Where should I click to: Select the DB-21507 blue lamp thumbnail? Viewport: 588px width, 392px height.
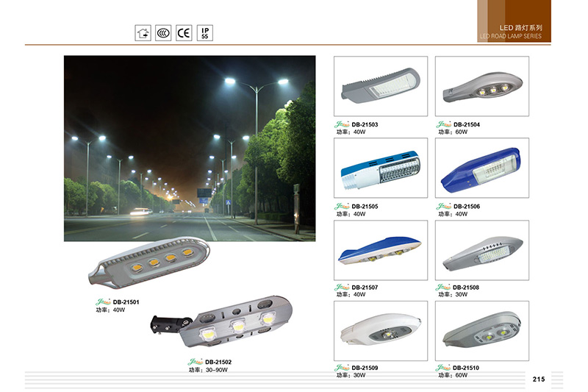pos(381,250)
